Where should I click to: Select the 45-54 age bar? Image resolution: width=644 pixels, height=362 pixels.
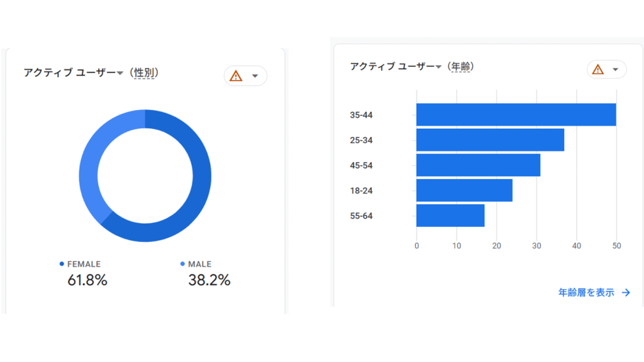[x=478, y=165]
